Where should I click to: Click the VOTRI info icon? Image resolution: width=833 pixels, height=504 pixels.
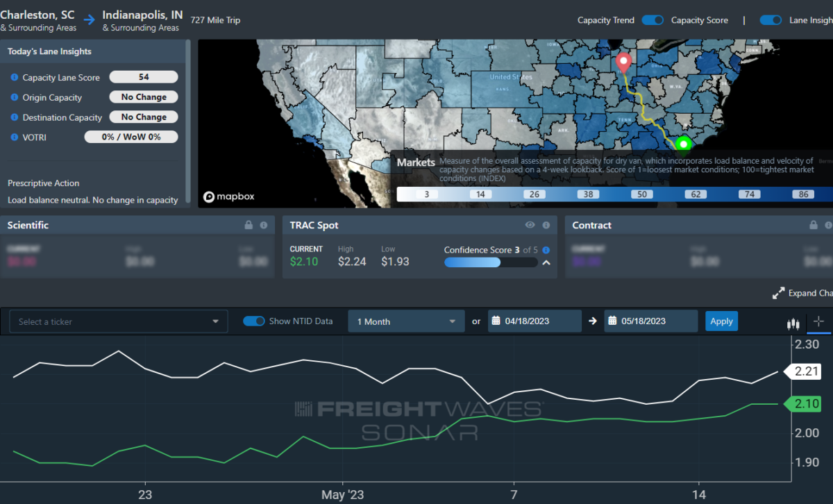pyautogui.click(x=15, y=137)
